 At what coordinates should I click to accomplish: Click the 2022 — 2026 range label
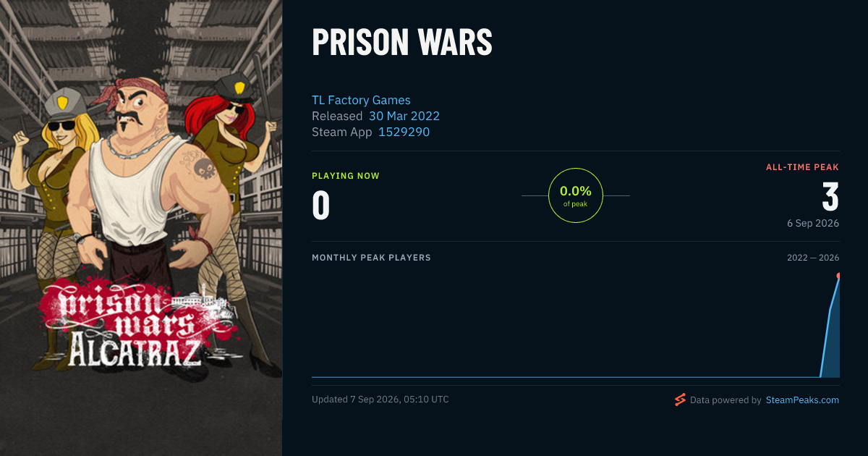point(813,258)
